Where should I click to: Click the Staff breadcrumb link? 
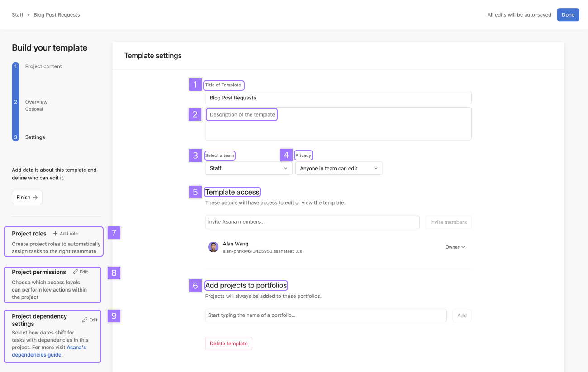[x=18, y=15]
